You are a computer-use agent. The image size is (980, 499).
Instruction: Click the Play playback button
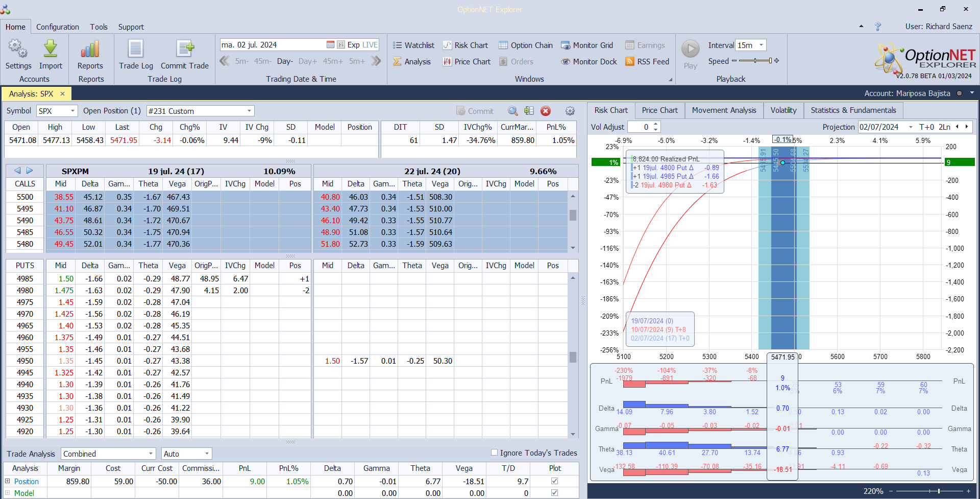tap(691, 55)
